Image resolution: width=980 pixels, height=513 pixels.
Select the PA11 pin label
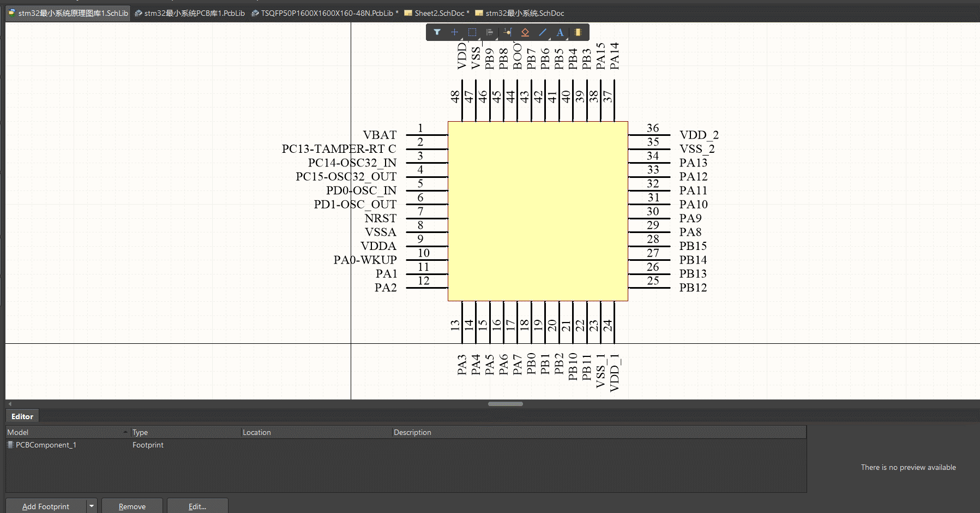693,190
